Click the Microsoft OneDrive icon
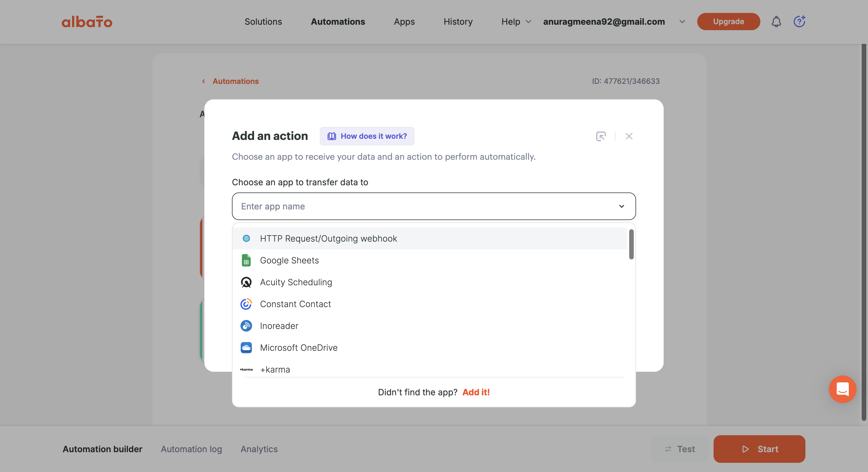The height and width of the screenshot is (472, 868). 246,348
